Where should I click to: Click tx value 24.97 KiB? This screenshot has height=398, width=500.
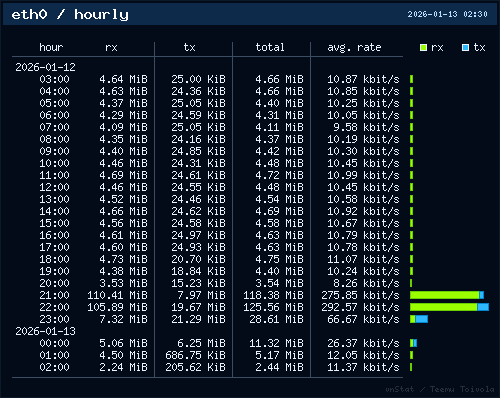point(198,235)
